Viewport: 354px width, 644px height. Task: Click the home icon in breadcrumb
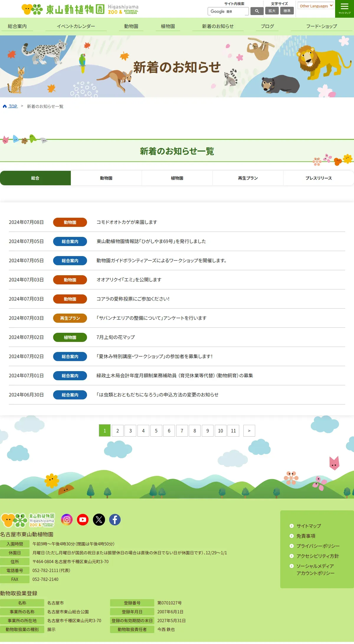tap(5, 106)
